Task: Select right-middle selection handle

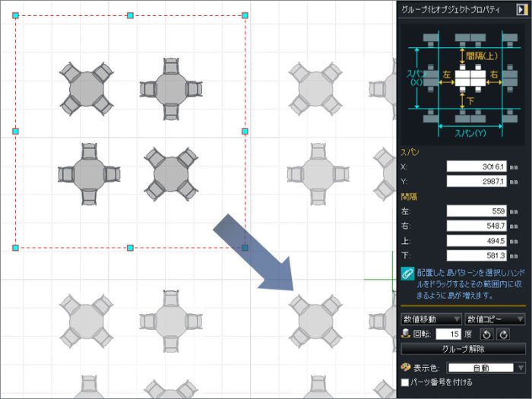Action: click(x=245, y=131)
